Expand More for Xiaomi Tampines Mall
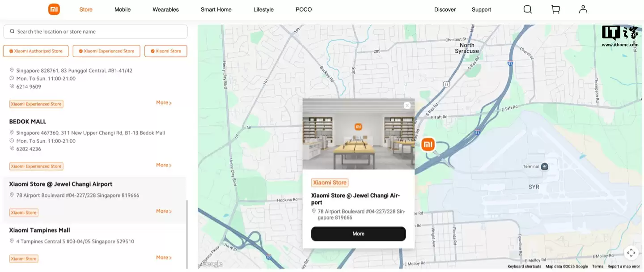This screenshot has height=272, width=644. (x=164, y=257)
